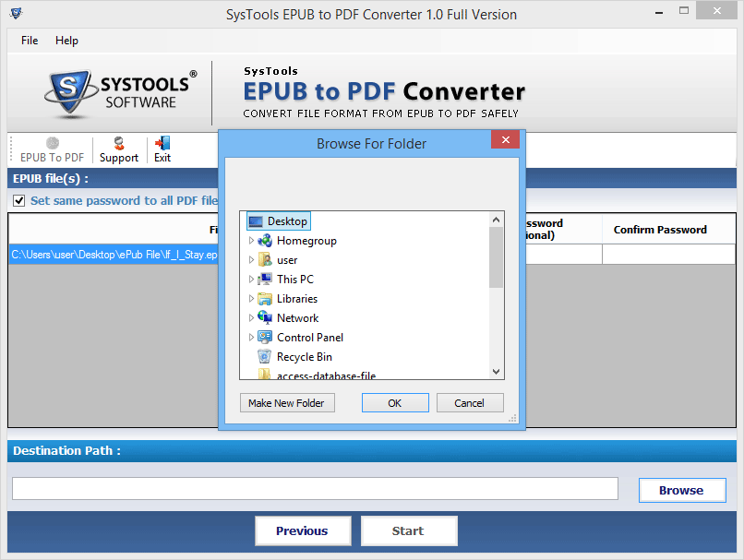
Task: Open the File menu
Action: pos(30,41)
